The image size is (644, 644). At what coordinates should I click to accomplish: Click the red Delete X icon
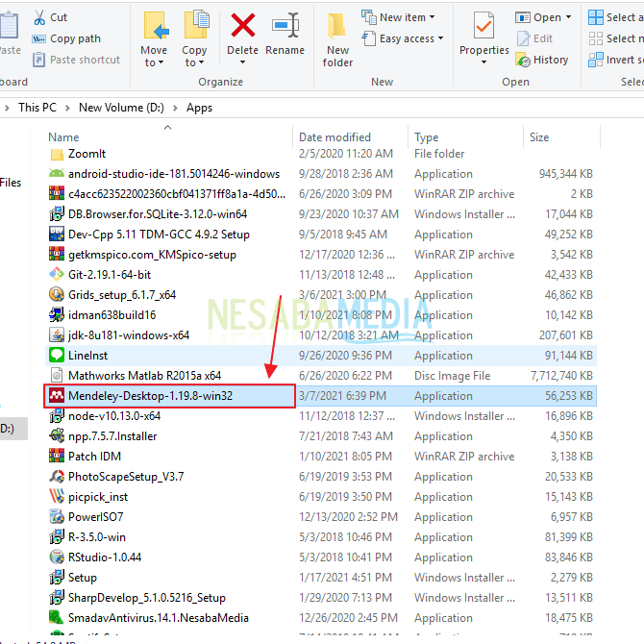pos(243,25)
